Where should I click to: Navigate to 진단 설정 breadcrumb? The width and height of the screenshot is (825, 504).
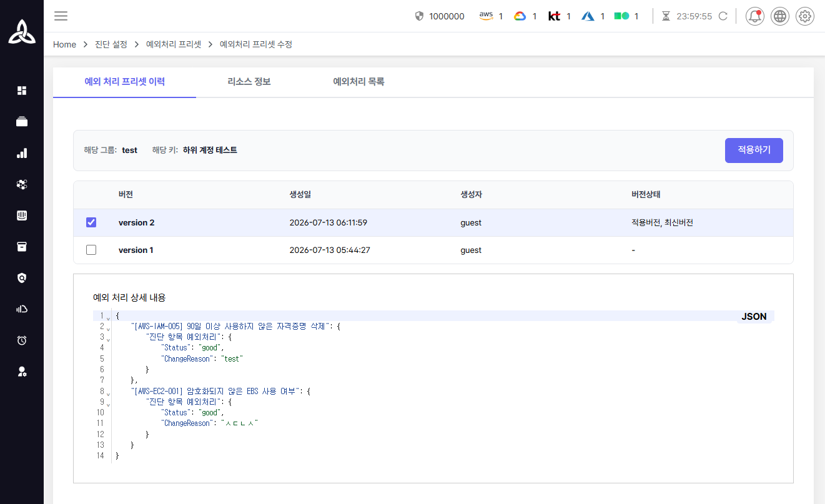(111, 44)
